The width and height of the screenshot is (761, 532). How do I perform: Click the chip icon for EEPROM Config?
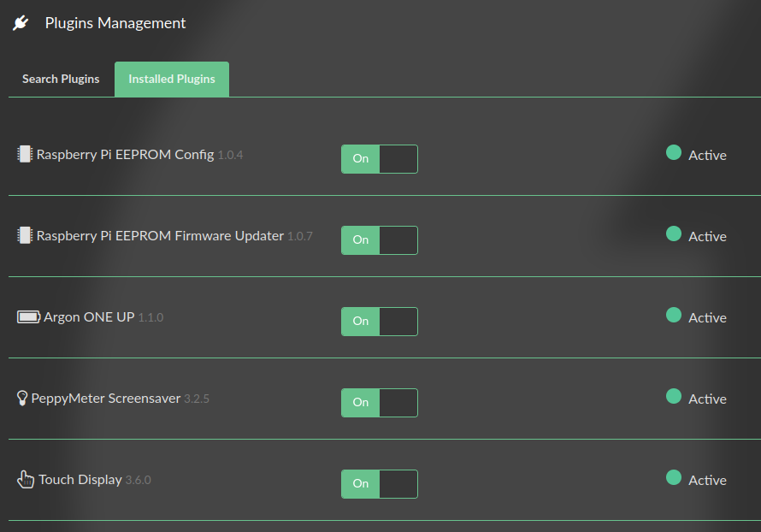[25, 154]
